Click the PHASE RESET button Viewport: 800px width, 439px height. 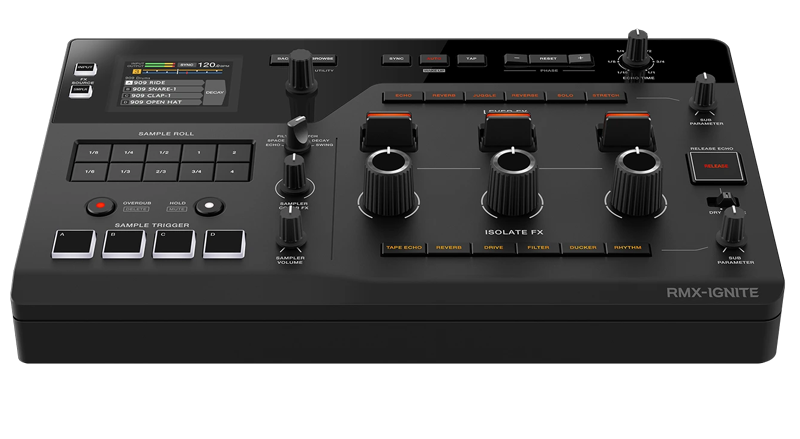click(x=548, y=59)
